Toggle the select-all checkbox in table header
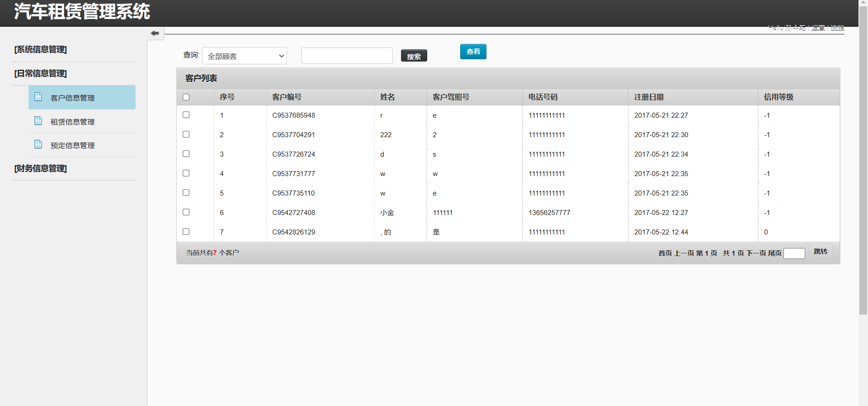868x406 pixels. 186,97
